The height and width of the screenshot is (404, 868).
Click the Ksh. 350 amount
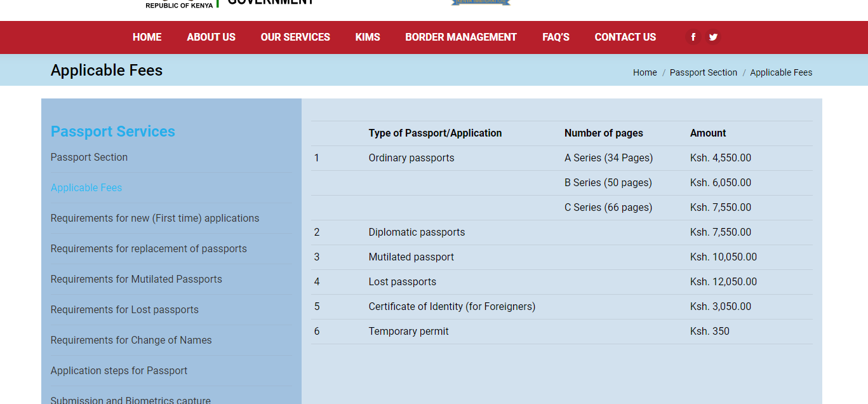710,331
